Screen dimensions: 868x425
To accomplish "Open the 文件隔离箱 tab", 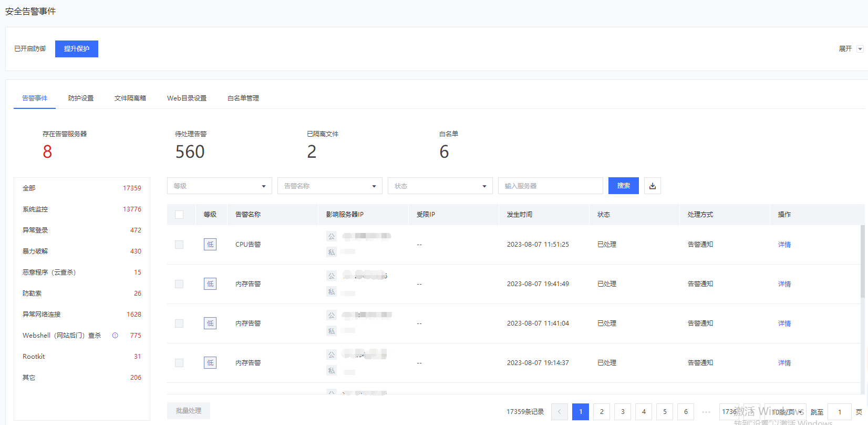I will (x=130, y=98).
